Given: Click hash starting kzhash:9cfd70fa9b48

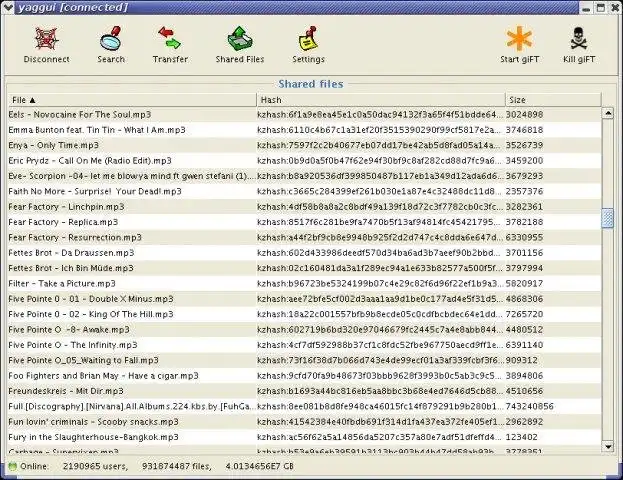Looking at the screenshot, I should click(380, 376).
